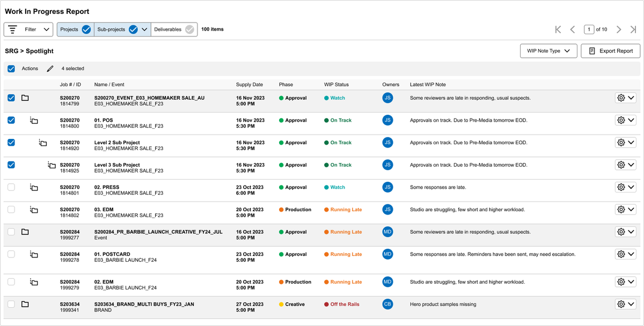Toggle the Projects filter tab
Screen dimensions: 644x326
coord(75,29)
